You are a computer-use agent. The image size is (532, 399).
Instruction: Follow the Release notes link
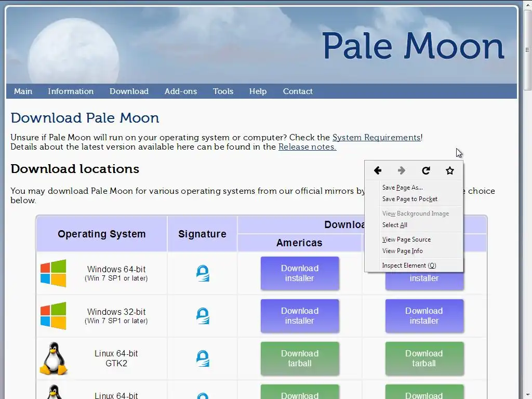tap(307, 147)
